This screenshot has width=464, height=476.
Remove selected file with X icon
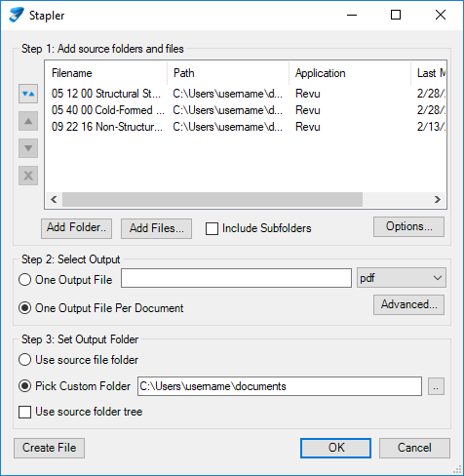click(x=28, y=176)
